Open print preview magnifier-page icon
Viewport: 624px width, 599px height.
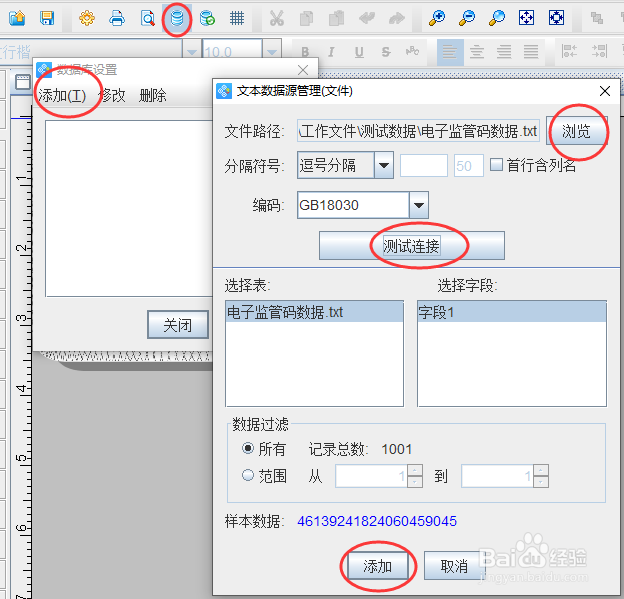point(147,18)
